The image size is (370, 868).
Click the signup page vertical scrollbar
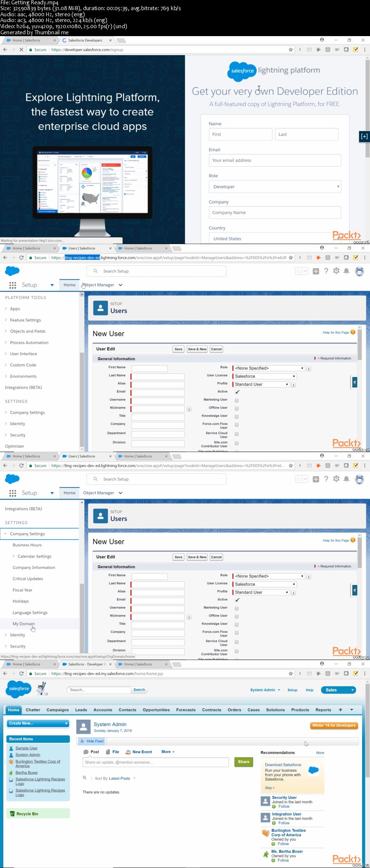pyautogui.click(x=367, y=108)
